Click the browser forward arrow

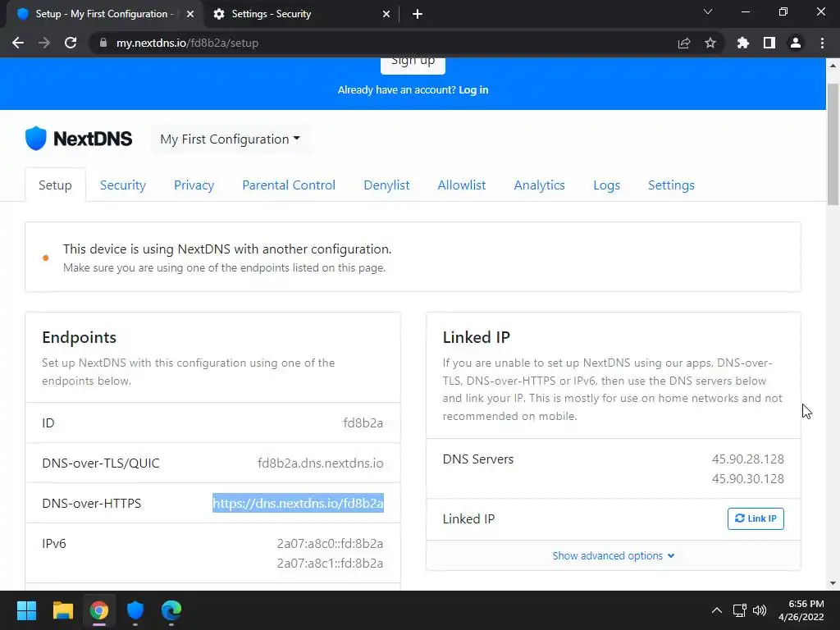point(44,43)
